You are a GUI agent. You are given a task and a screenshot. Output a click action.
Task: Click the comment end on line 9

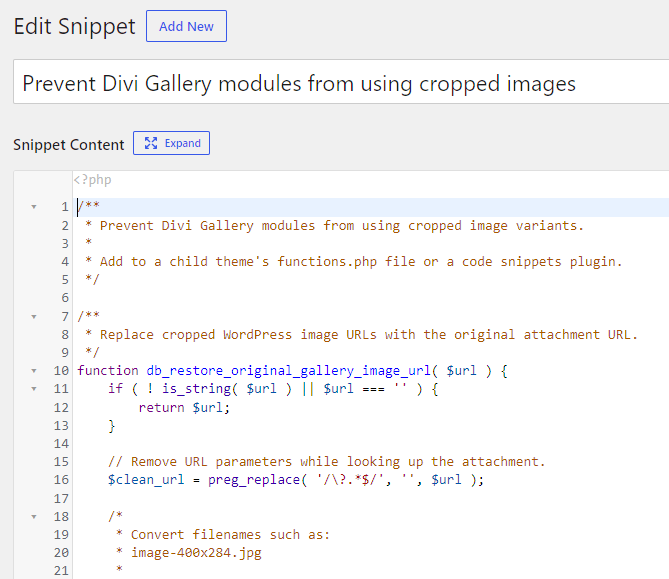pos(92,352)
